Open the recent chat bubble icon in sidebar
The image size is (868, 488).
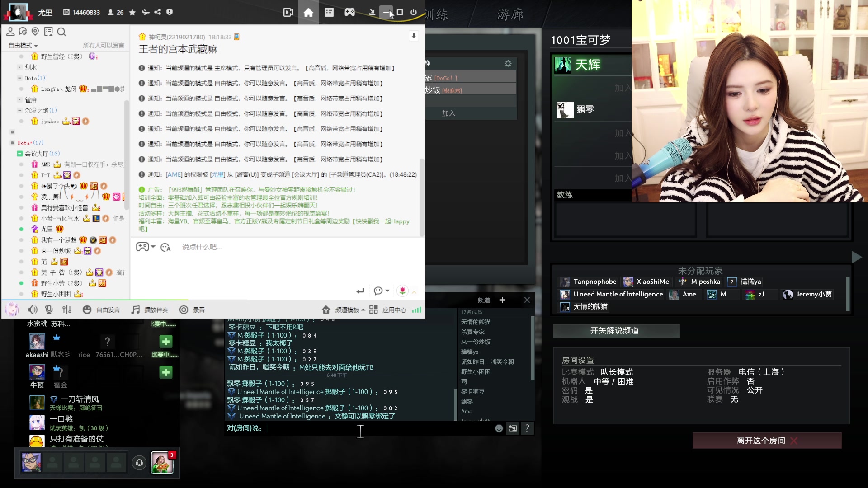[x=23, y=32]
